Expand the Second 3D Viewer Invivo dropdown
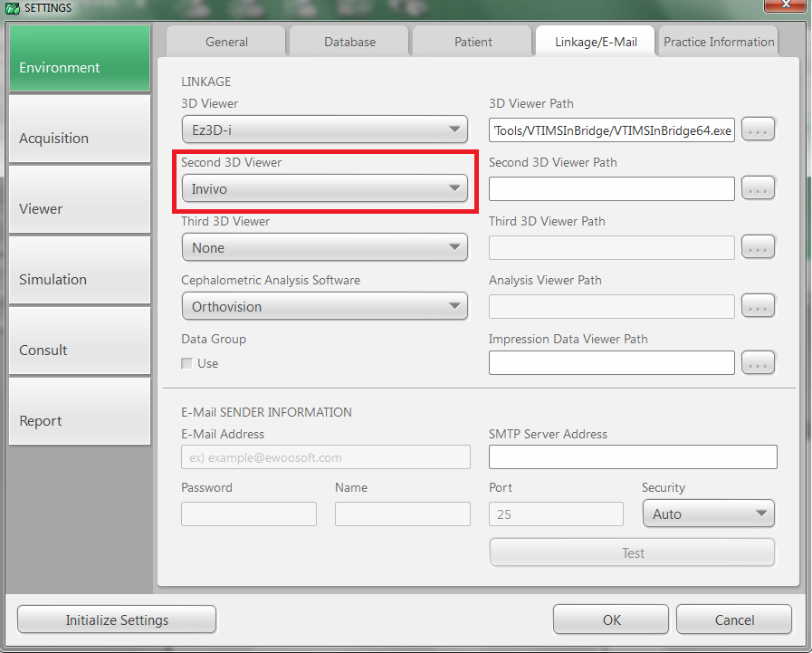 (x=325, y=188)
